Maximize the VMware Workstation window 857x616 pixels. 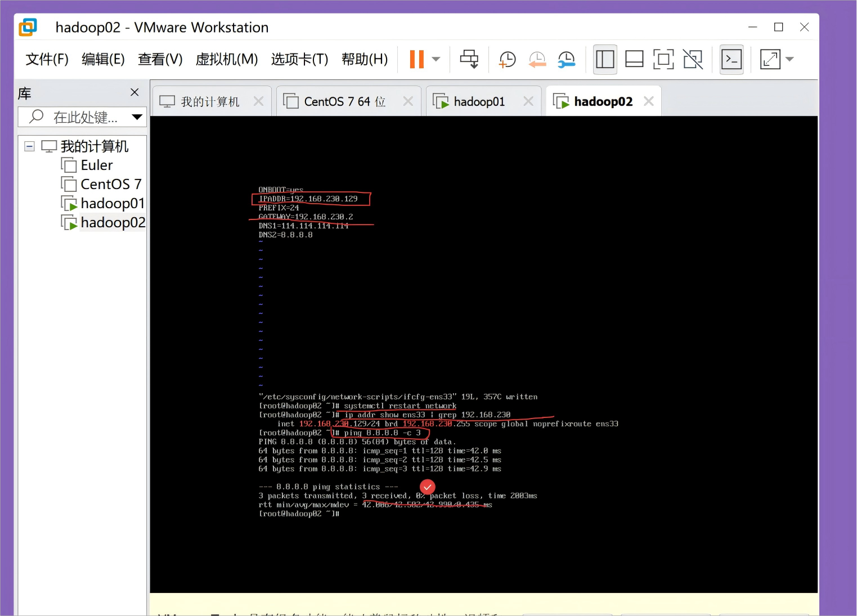coord(779,27)
